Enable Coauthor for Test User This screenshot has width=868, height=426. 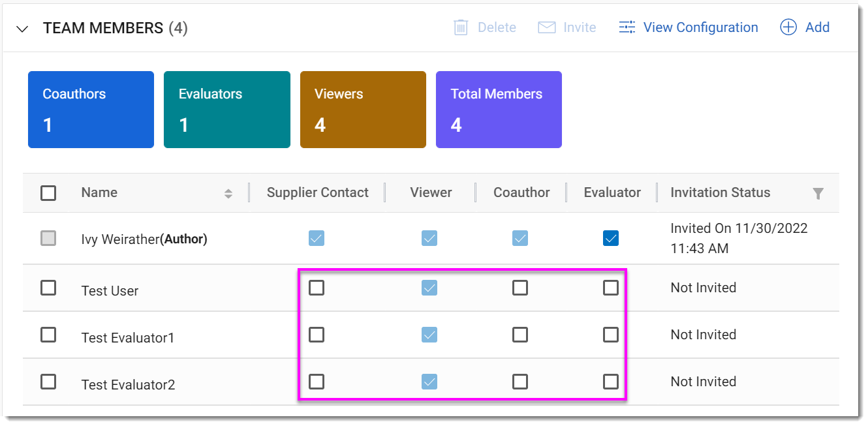pos(520,288)
